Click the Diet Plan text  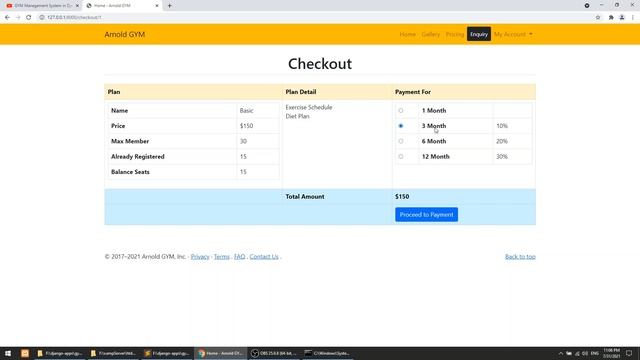tap(297, 116)
